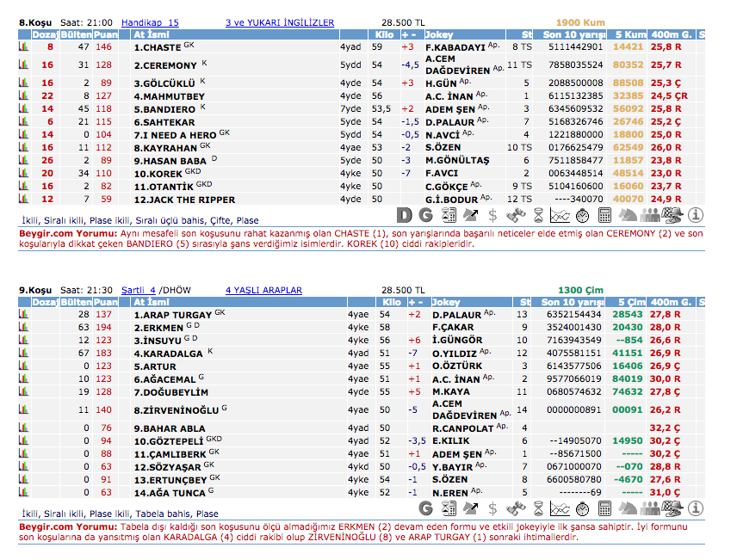Open the 3 ve YUKARI İNGİLİZLER link
The image size is (737, 560).
(x=279, y=23)
